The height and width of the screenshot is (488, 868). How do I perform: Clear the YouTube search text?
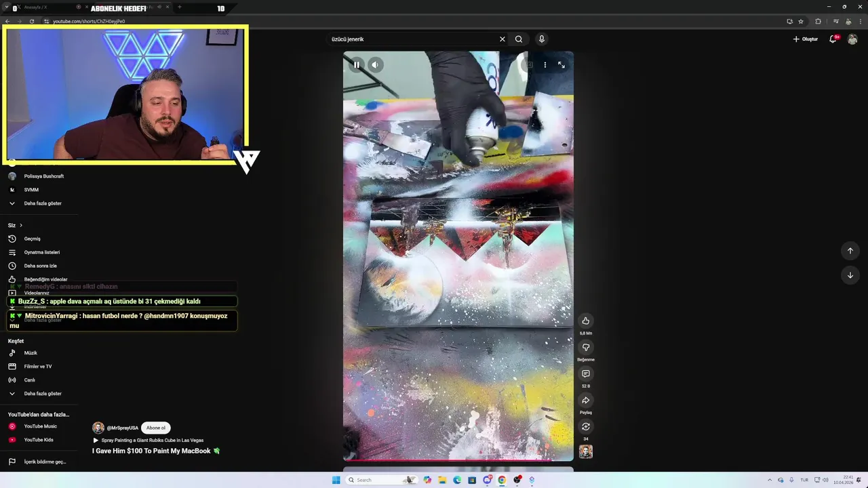(x=502, y=39)
